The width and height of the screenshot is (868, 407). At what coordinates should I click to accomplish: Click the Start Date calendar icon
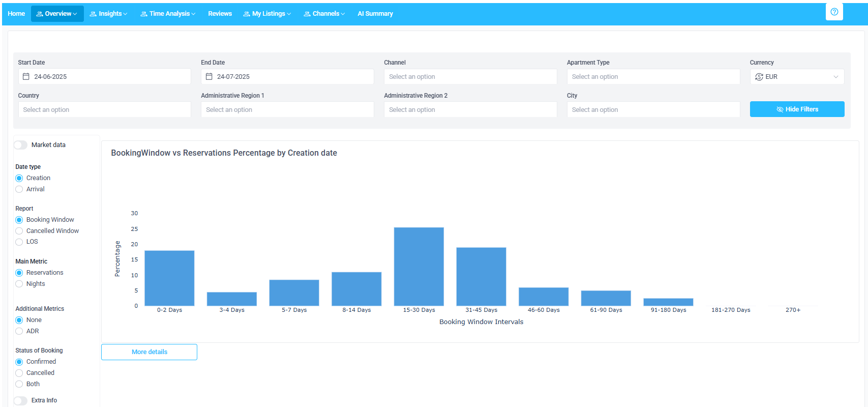tap(26, 77)
